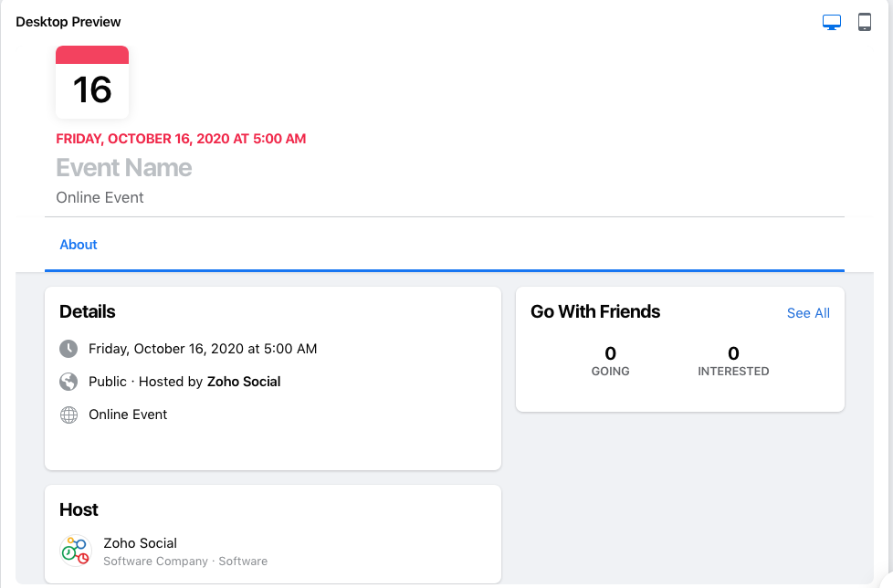Image resolution: width=893 pixels, height=588 pixels.
Task: Click the 0 Interested count
Action: pyautogui.click(x=733, y=354)
